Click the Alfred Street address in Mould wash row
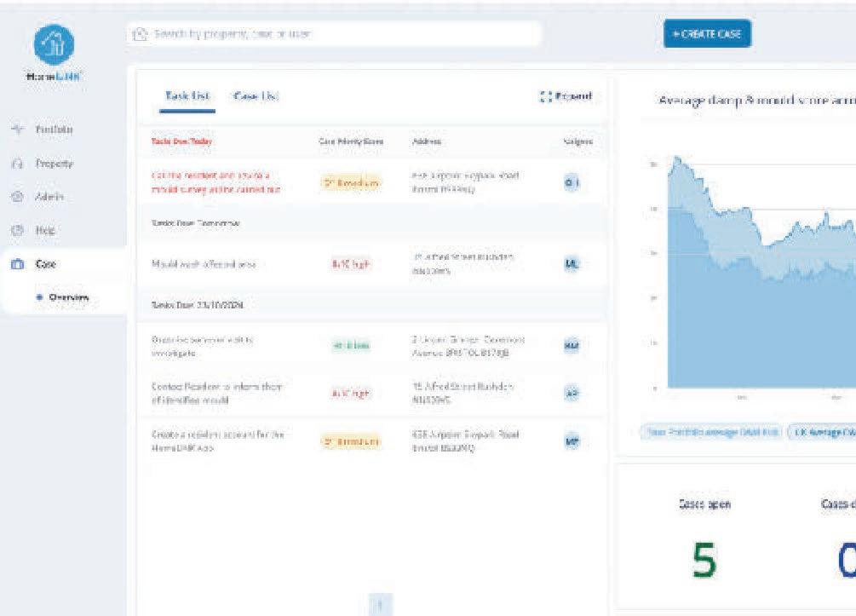Image resolution: width=856 pixels, height=616 pixels. (x=462, y=263)
